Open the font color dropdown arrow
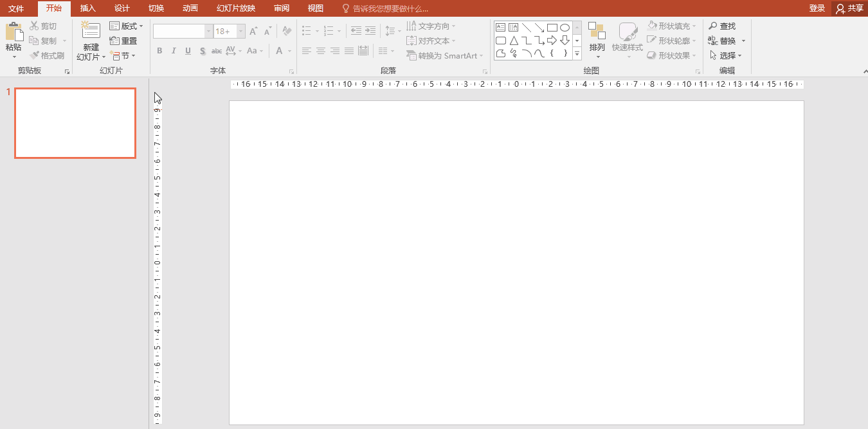 (x=289, y=51)
